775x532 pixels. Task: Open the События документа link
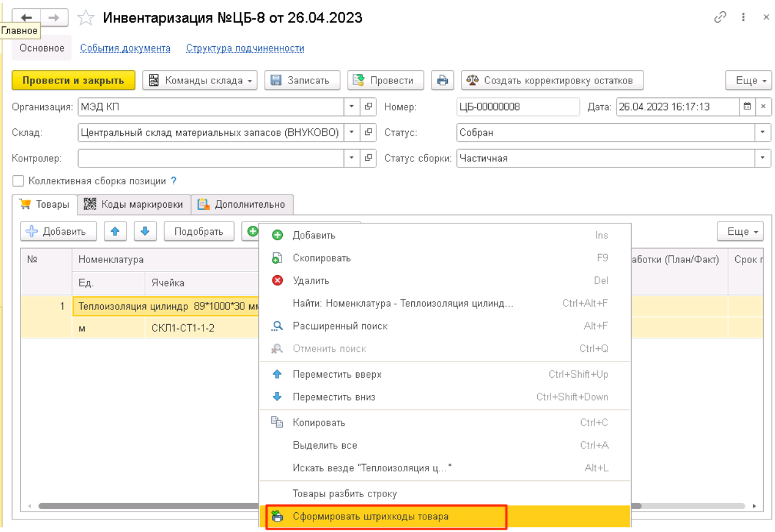point(125,48)
